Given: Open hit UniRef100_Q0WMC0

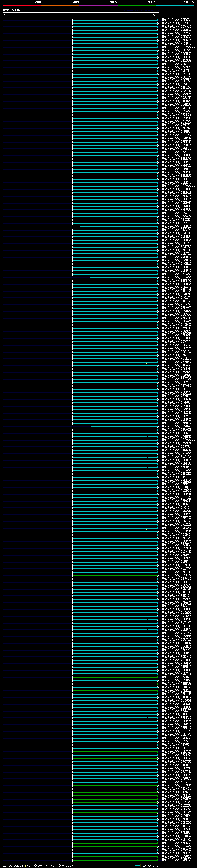Looking at the screenshot, I should [x=176, y=30].
